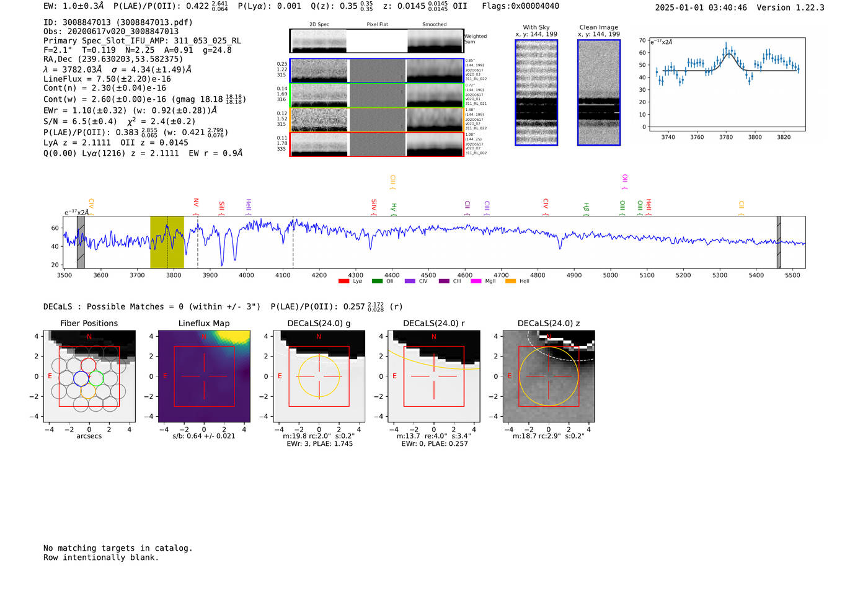Screen dimensions: 868x591
Task: Click the CIV legend swatch below the spectrum
Action: click(x=410, y=282)
